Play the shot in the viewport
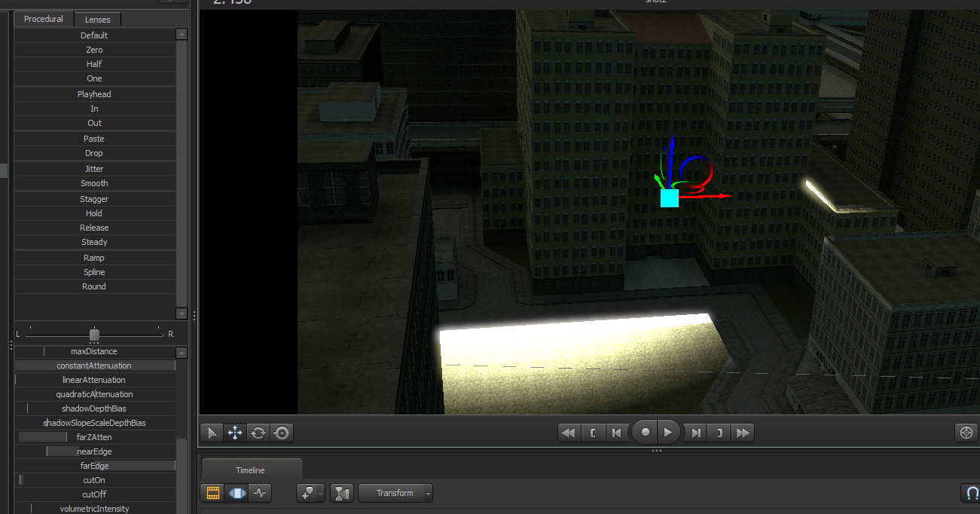This screenshot has width=980, height=514. [x=668, y=433]
